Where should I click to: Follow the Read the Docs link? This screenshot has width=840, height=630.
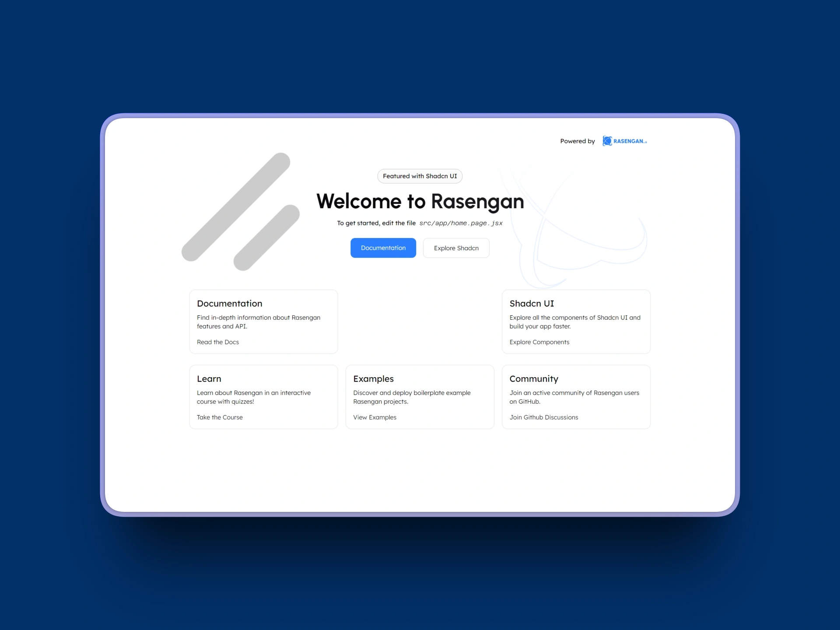[x=217, y=342]
